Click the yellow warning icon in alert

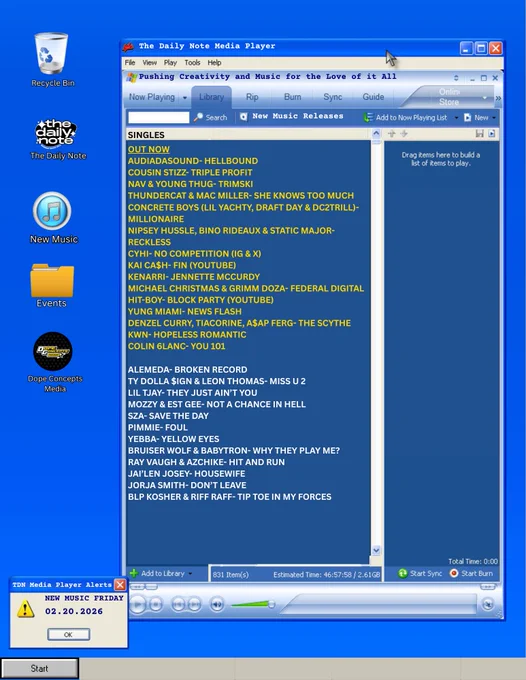click(x=26, y=608)
